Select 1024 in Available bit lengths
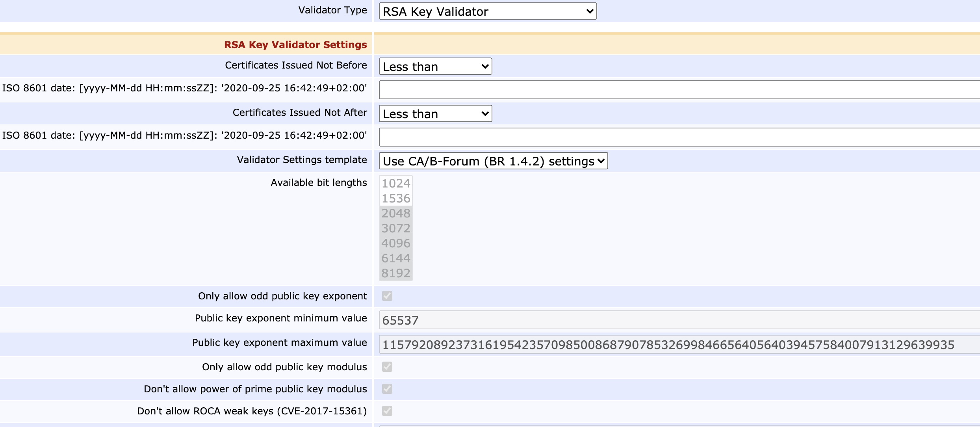This screenshot has height=427, width=980. 395,183
